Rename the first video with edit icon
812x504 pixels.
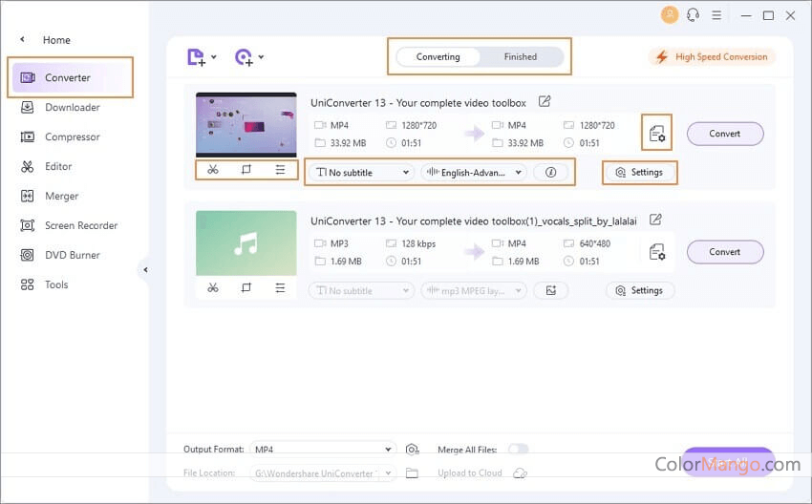(x=545, y=101)
